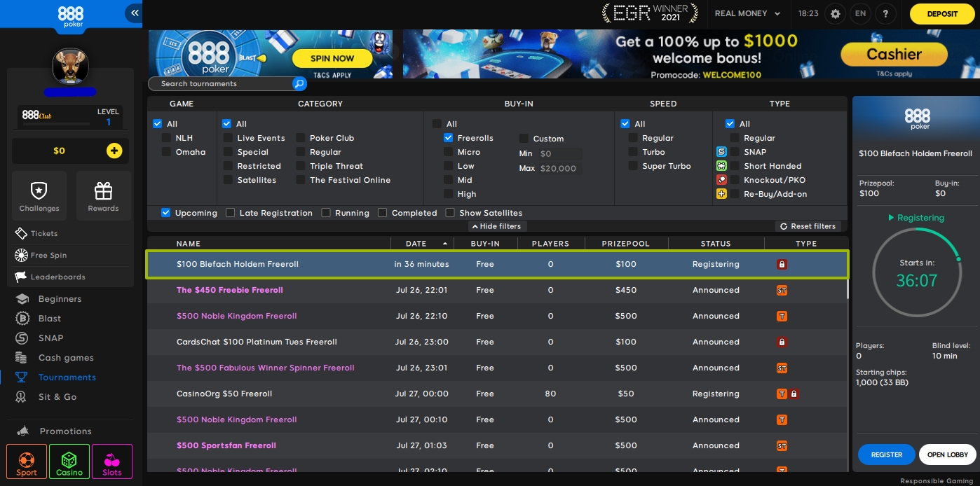The height and width of the screenshot is (486, 980).
Task: Check the Omaha game filter
Action: (166, 152)
